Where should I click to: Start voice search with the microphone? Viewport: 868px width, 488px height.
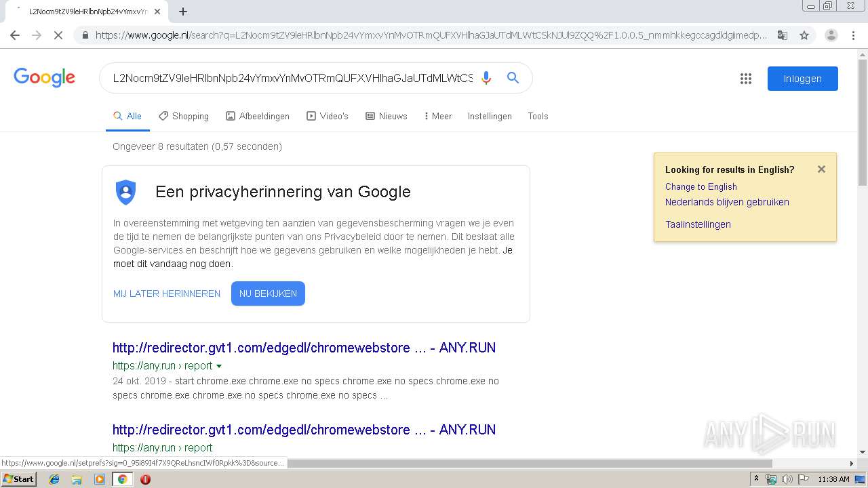[x=486, y=78]
